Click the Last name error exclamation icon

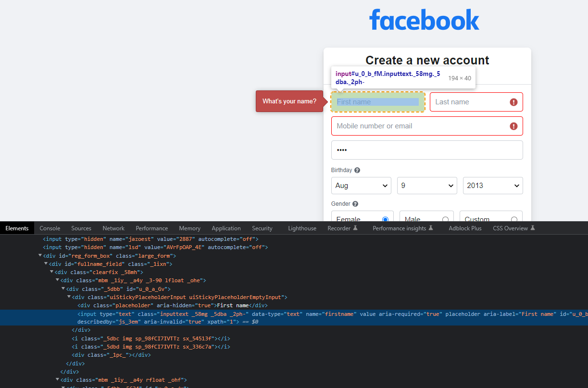[513, 101]
